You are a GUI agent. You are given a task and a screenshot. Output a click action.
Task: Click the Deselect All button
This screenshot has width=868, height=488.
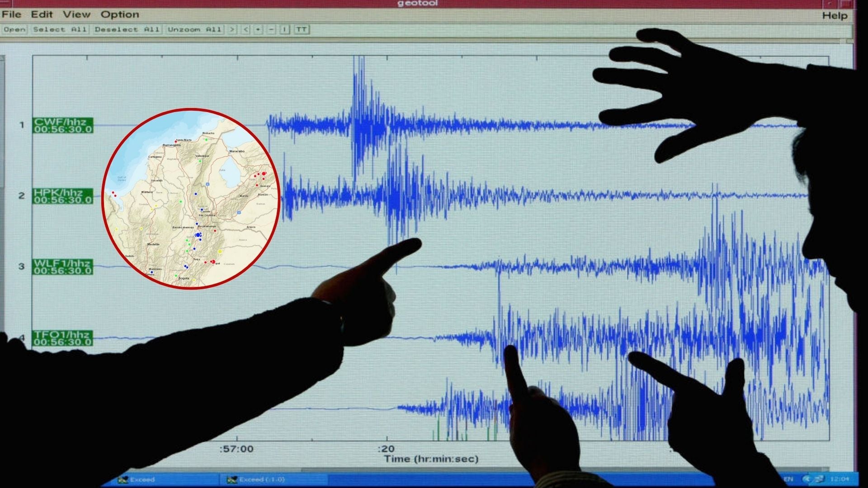(x=127, y=29)
